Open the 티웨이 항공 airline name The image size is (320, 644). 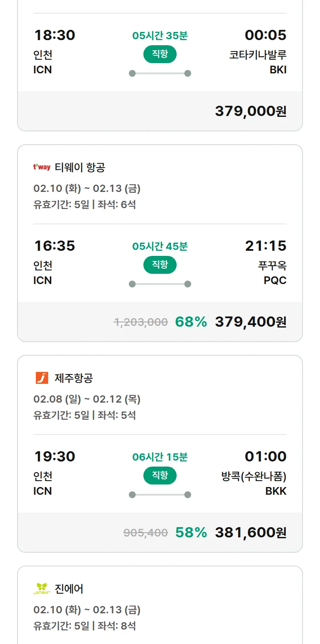point(80,167)
